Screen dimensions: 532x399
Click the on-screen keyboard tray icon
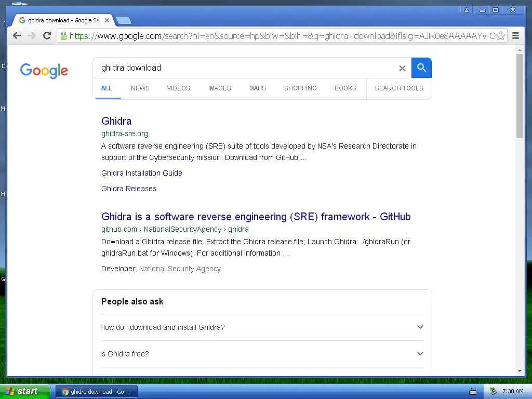point(472,392)
